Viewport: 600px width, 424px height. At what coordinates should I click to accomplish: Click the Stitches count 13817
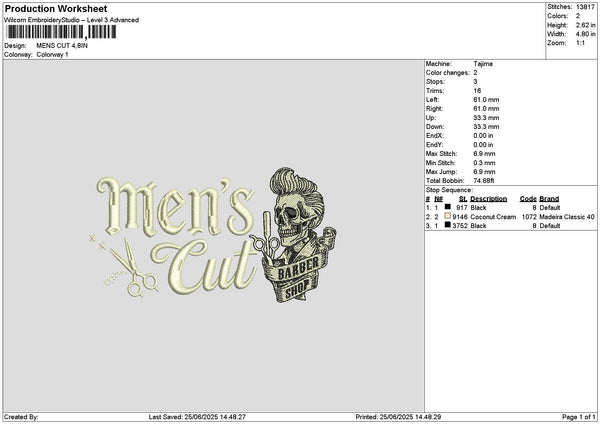click(x=585, y=7)
